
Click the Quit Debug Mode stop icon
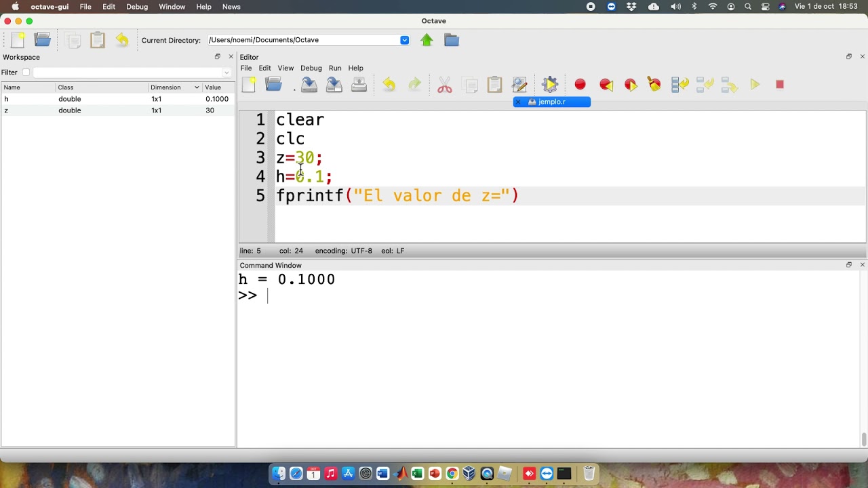click(x=780, y=85)
